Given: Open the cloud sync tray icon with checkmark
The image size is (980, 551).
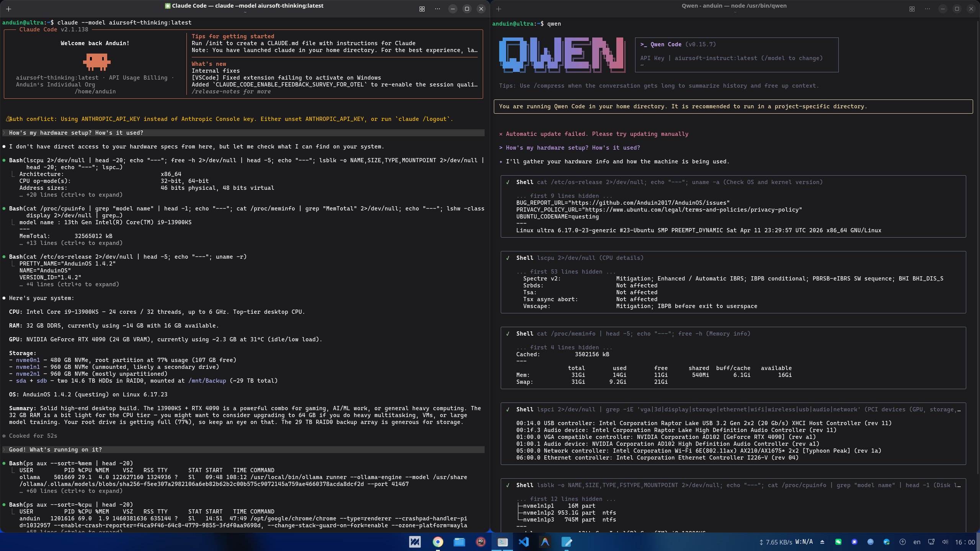Looking at the screenshot, I should 887,542.
